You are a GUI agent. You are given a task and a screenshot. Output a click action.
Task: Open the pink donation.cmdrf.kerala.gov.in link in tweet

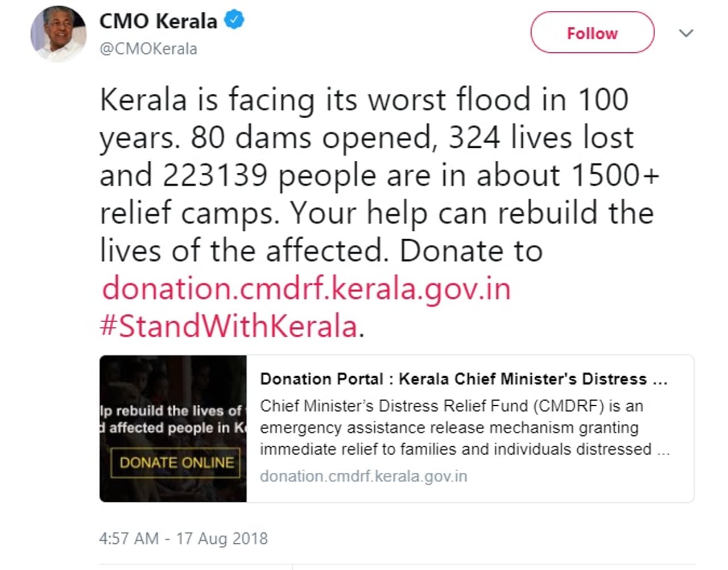[x=306, y=288]
